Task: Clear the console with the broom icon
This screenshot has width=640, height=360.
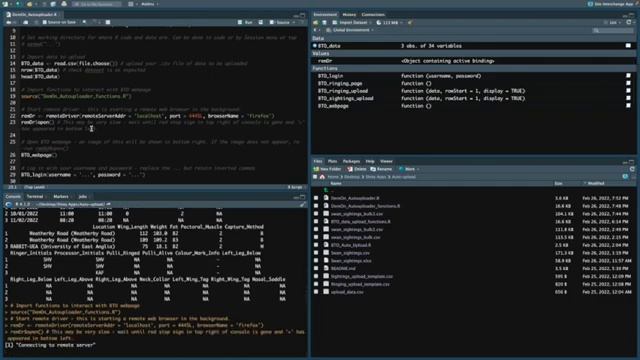Action: (302, 204)
